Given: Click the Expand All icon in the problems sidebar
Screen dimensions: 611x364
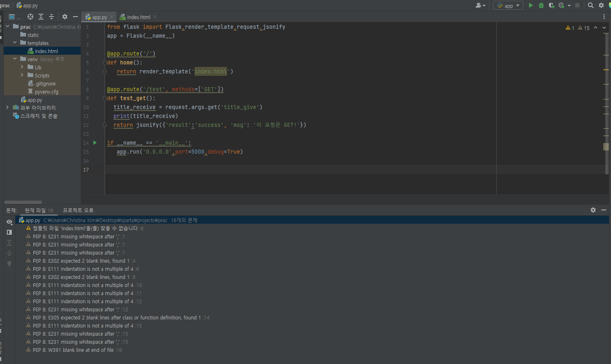Looking at the screenshot, I should (9, 243).
